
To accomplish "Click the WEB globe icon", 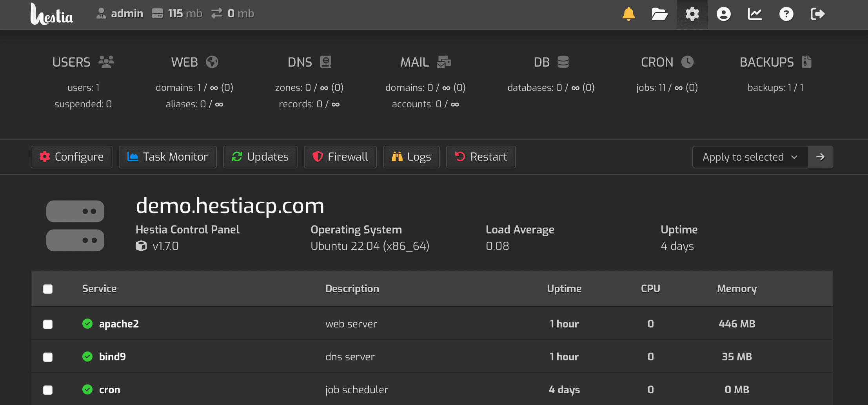I will (212, 62).
